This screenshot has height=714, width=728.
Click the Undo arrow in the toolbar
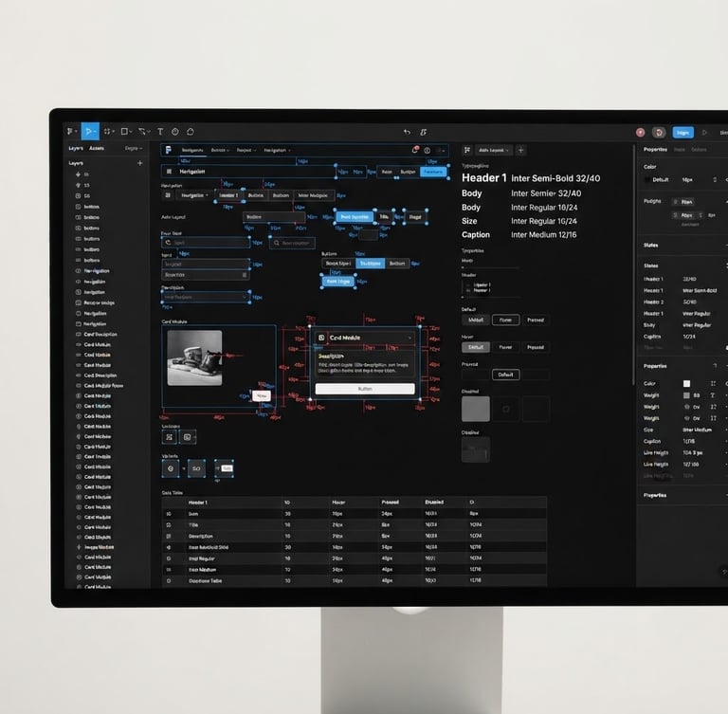click(407, 132)
